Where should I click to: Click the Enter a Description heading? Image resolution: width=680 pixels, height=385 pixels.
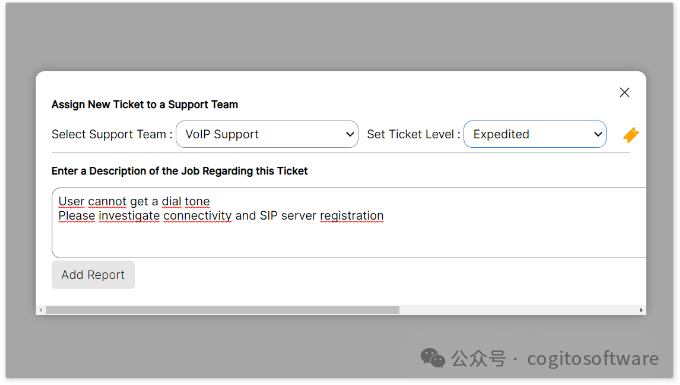(180, 171)
